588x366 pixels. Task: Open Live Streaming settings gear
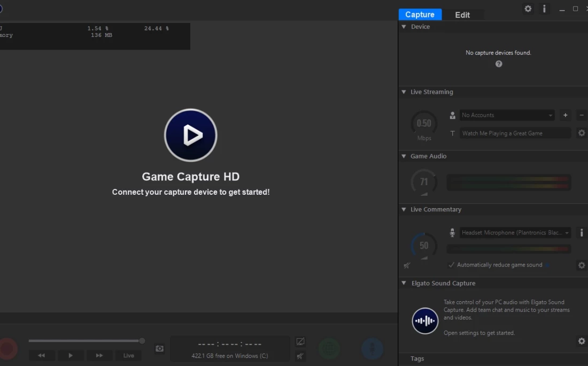point(582,133)
